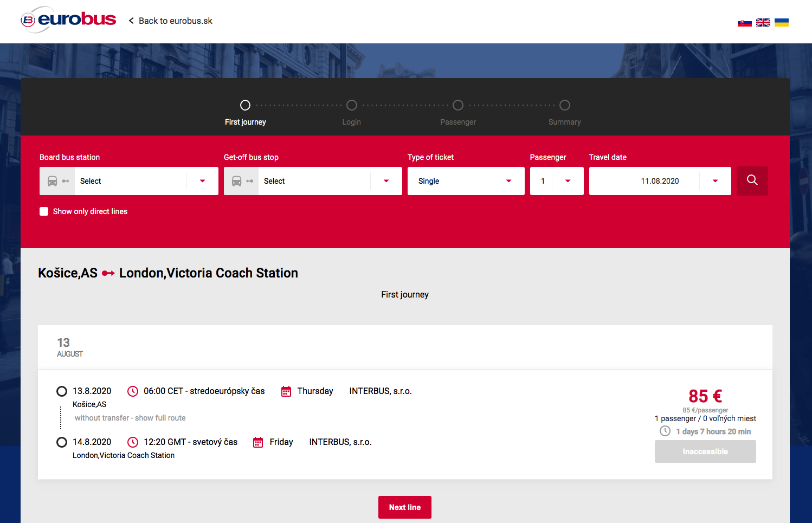Click INTERBUS, s.r.o. on the Thursday row
This screenshot has height=523, width=812.
pyautogui.click(x=381, y=391)
